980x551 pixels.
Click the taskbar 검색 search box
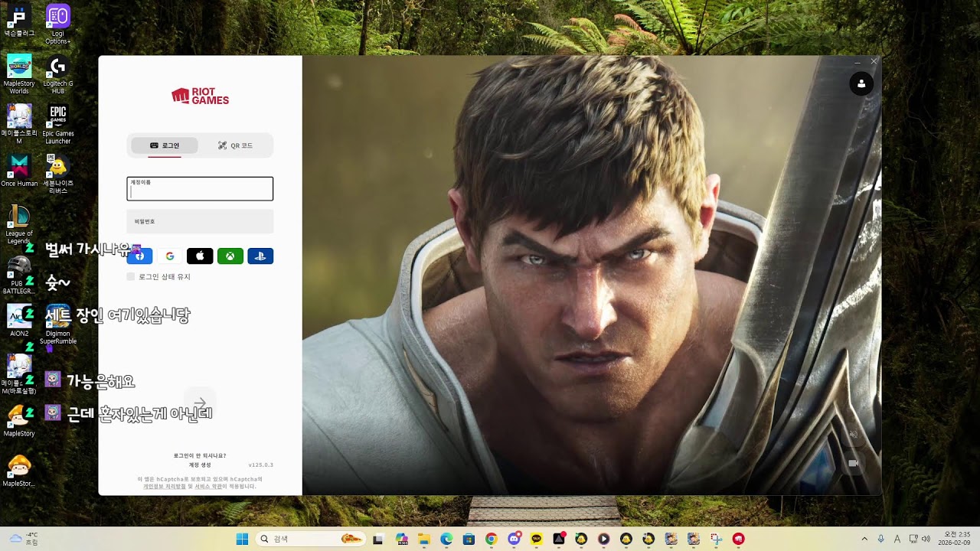(311, 539)
